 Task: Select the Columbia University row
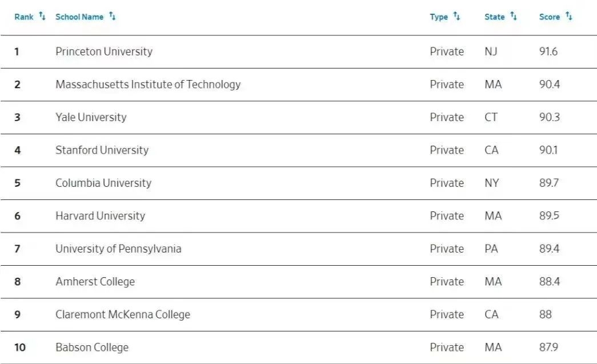tap(103, 183)
